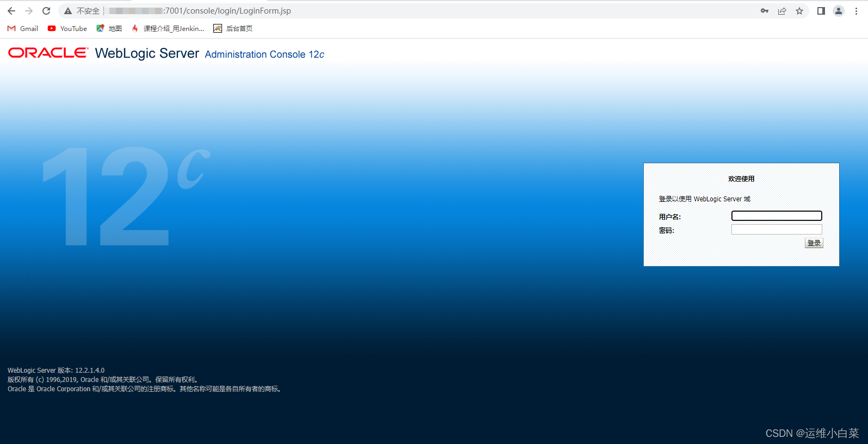Open the Chrome three-dot menu
This screenshot has height=444, width=868.
(856, 11)
